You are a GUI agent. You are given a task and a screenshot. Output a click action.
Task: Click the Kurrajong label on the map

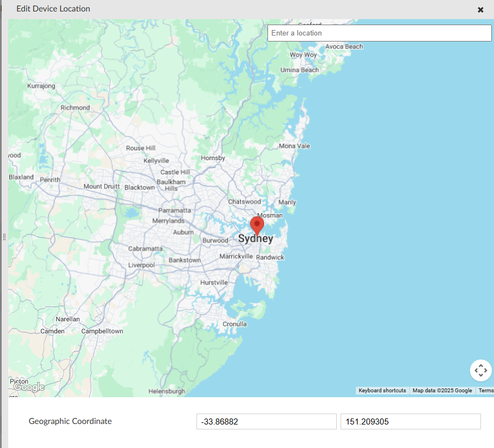[x=41, y=86]
